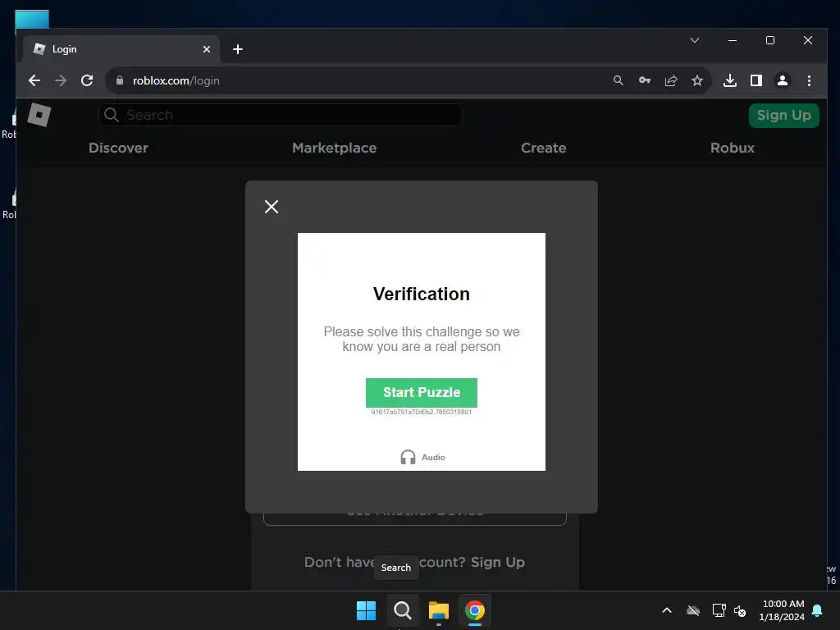Go back in browser history
Screen dimensions: 840x630
(34, 80)
